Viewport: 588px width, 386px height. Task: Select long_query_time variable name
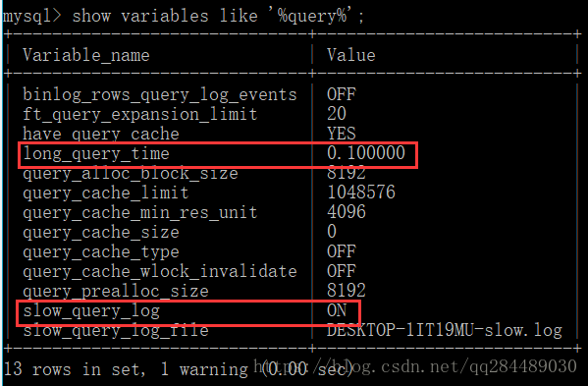[96, 154]
